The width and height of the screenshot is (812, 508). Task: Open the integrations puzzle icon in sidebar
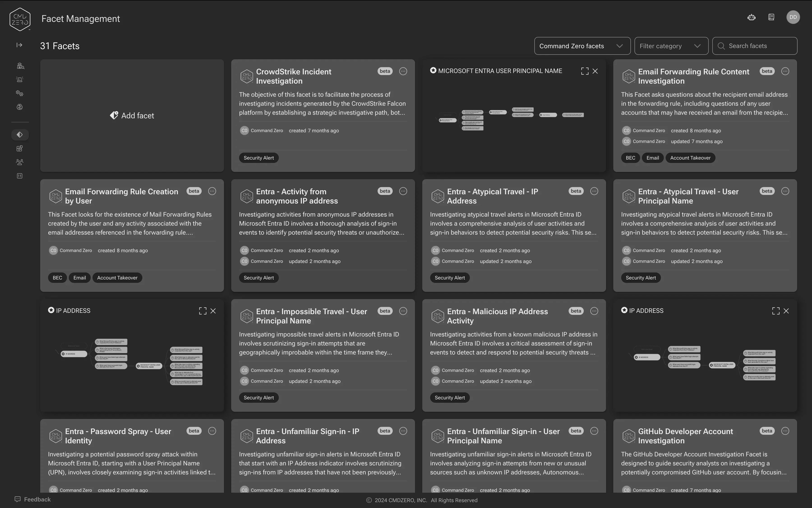[20, 149]
